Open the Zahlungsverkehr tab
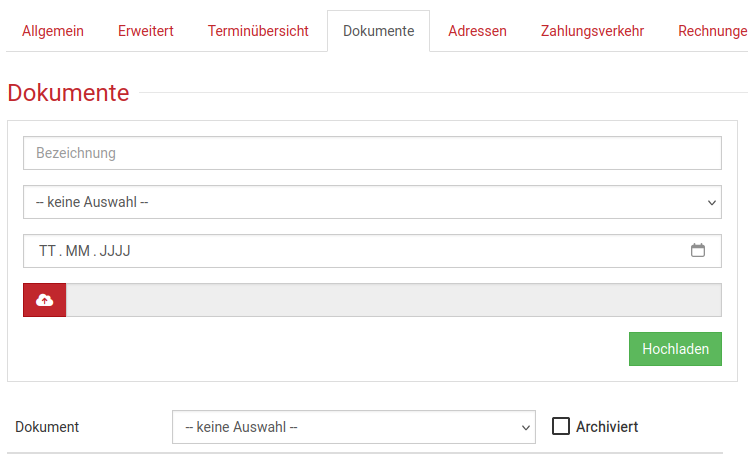Image resolution: width=748 pixels, height=474 pixels. click(592, 31)
